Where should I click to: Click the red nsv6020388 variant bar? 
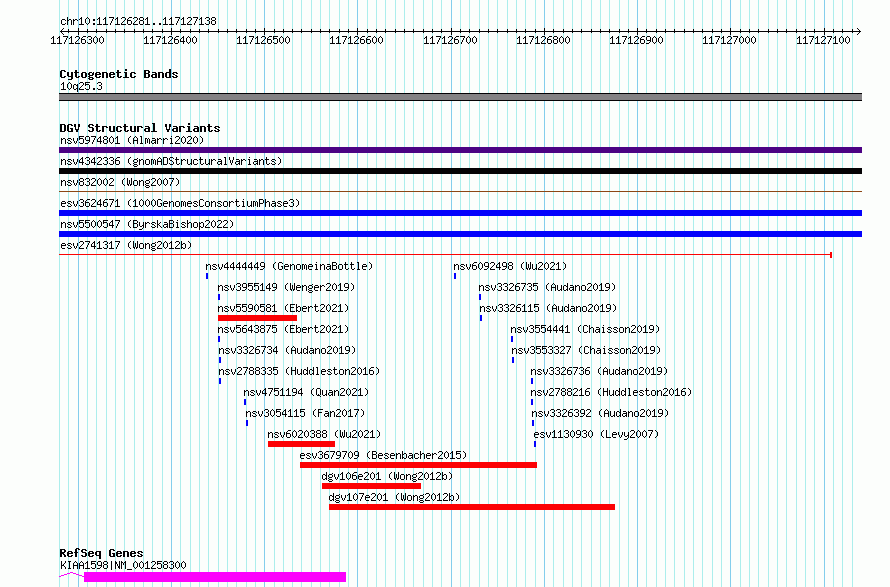click(301, 444)
